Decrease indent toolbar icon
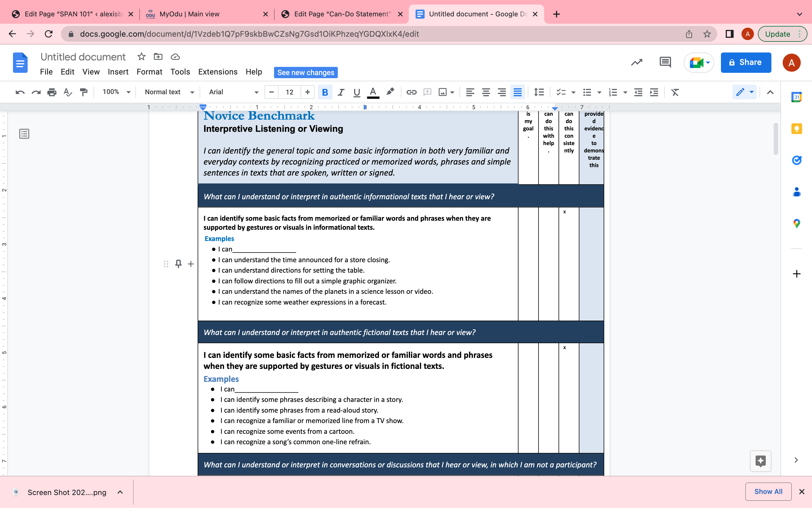The width and height of the screenshot is (812, 508). click(x=638, y=92)
